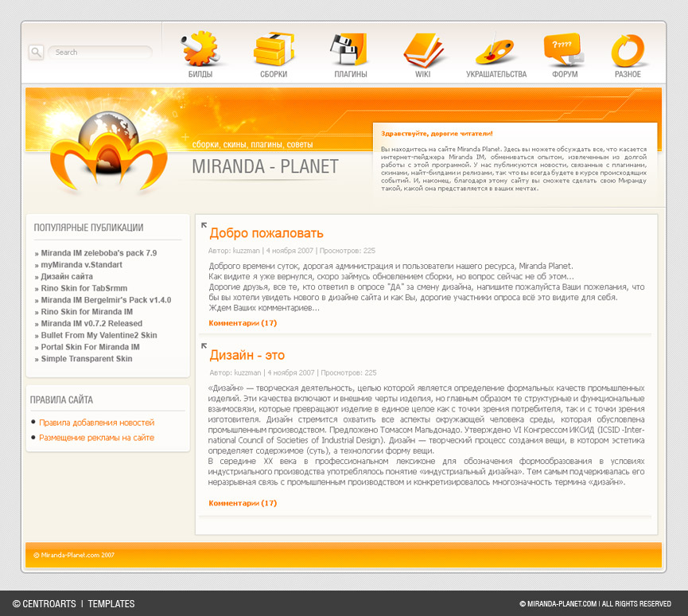The width and height of the screenshot is (688, 616).
Task: Click arrow icon beside Дизайн - это
Action: coord(204,346)
